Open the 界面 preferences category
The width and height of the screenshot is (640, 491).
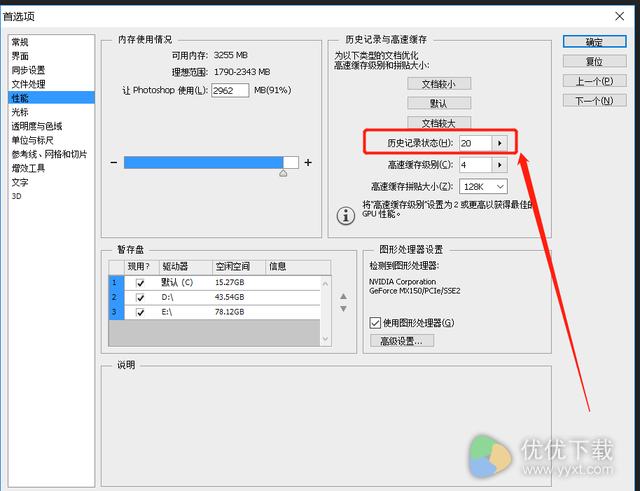click(20, 56)
